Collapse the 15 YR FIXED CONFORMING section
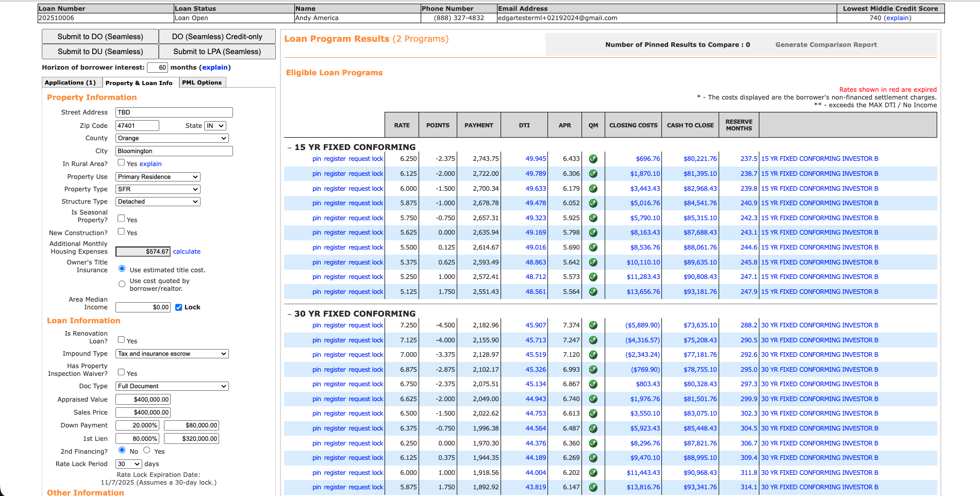 [289, 147]
